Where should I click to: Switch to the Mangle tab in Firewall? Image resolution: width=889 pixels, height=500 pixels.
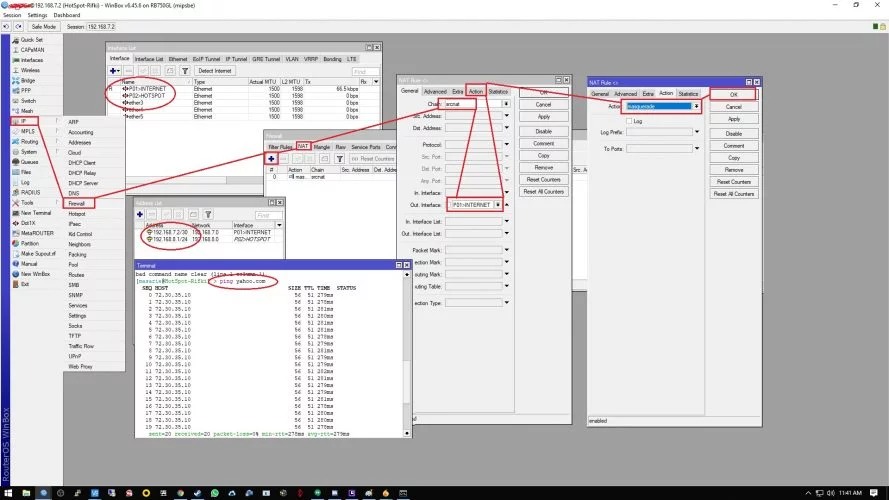322,147
